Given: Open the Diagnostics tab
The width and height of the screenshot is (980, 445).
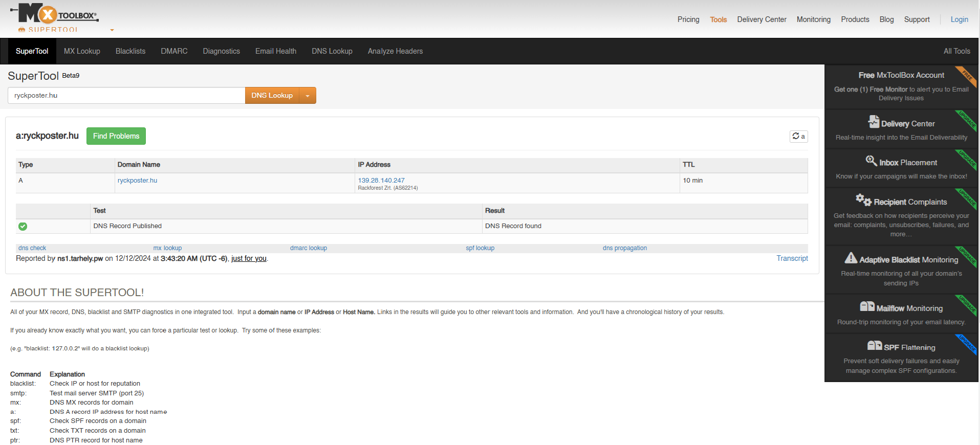Looking at the screenshot, I should coord(221,51).
